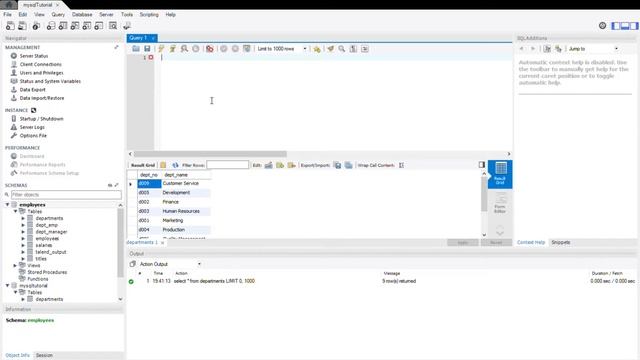Collapse the mysqltutorial schema node
640x360 pixels.
[x=7, y=286]
